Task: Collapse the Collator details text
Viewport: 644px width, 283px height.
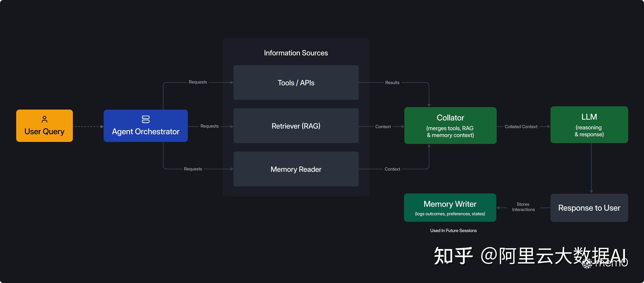Action: [450, 132]
